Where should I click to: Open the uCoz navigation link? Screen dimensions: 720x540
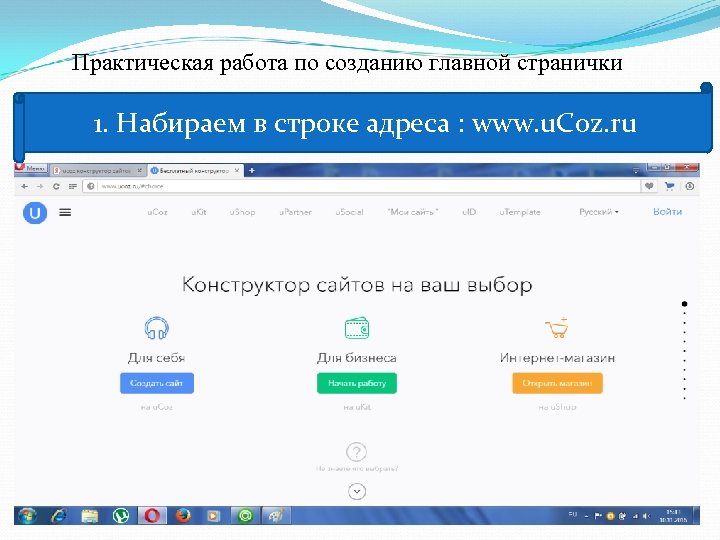(158, 212)
